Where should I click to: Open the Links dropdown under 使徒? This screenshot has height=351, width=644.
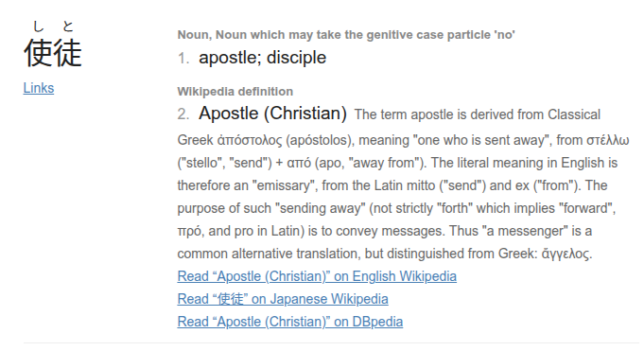pos(39,88)
